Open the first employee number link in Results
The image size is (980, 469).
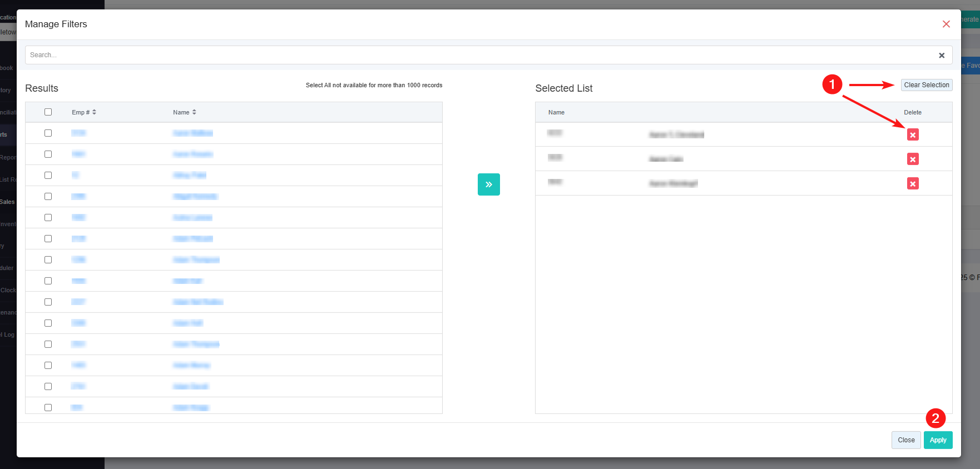pos(78,133)
